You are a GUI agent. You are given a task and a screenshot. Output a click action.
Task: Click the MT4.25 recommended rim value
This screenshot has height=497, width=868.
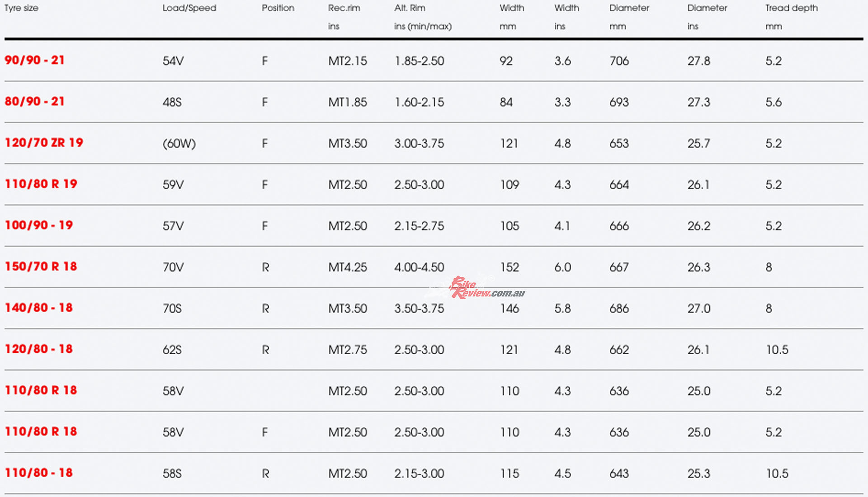(x=348, y=267)
